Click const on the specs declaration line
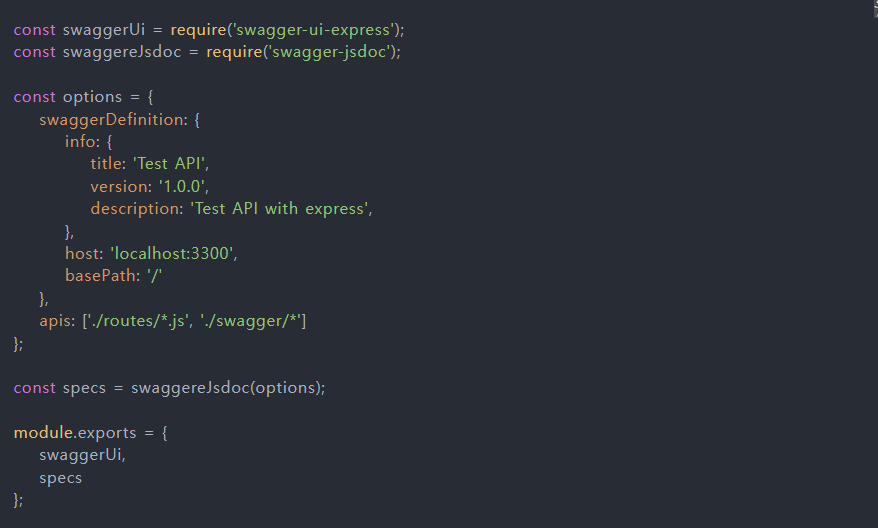This screenshot has width=878, height=528. coord(35,388)
